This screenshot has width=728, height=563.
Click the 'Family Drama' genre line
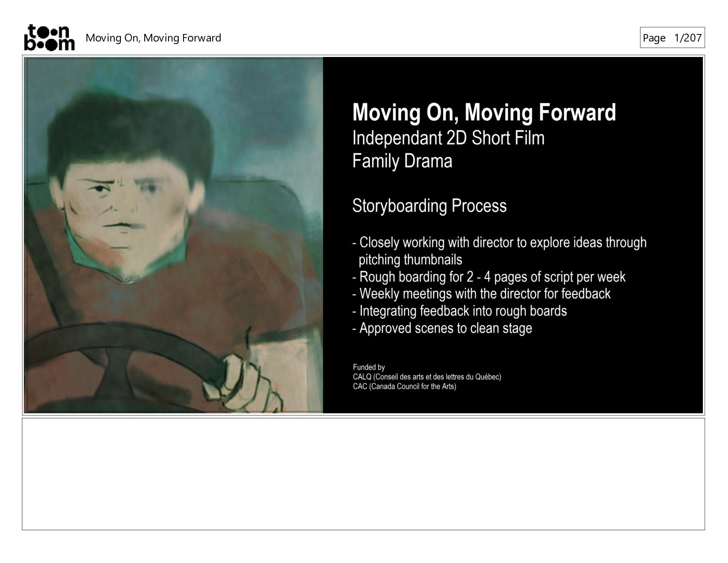[x=402, y=161]
